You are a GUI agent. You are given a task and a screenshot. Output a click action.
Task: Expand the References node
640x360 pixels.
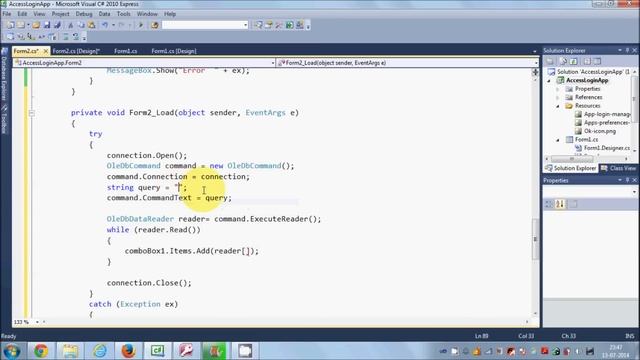click(x=558, y=98)
